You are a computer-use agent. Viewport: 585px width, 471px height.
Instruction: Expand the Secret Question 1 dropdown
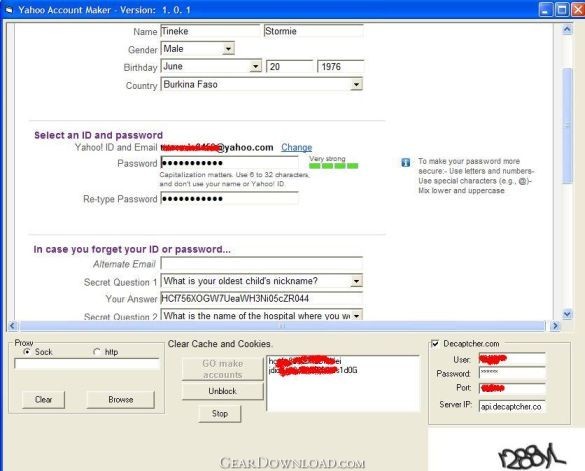tap(356, 281)
